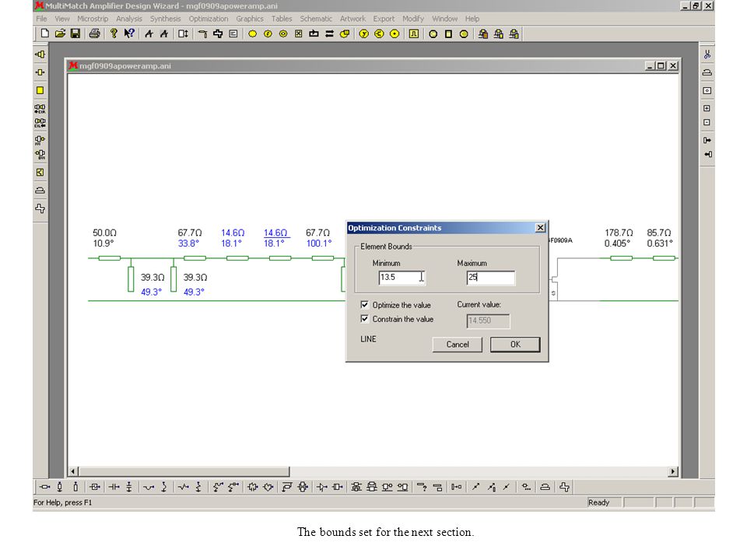
Task: Insert a series capacitor from bottom toolbar
Action: click(x=114, y=487)
